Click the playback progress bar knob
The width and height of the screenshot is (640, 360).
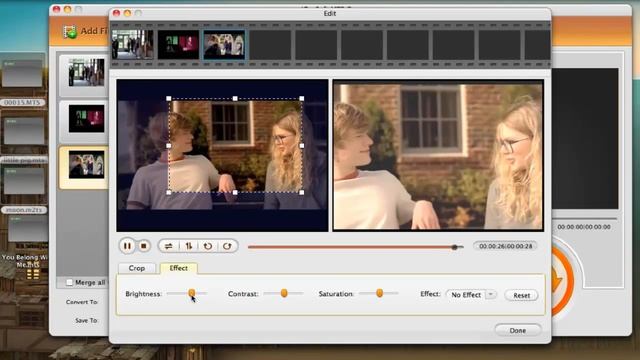(454, 247)
